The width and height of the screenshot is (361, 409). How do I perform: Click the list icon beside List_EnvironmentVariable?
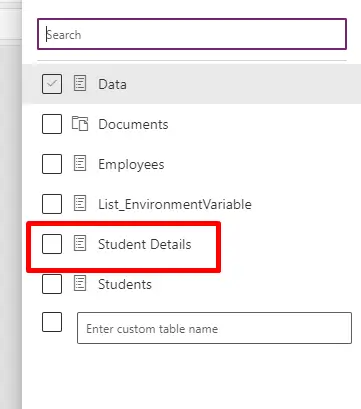80,203
